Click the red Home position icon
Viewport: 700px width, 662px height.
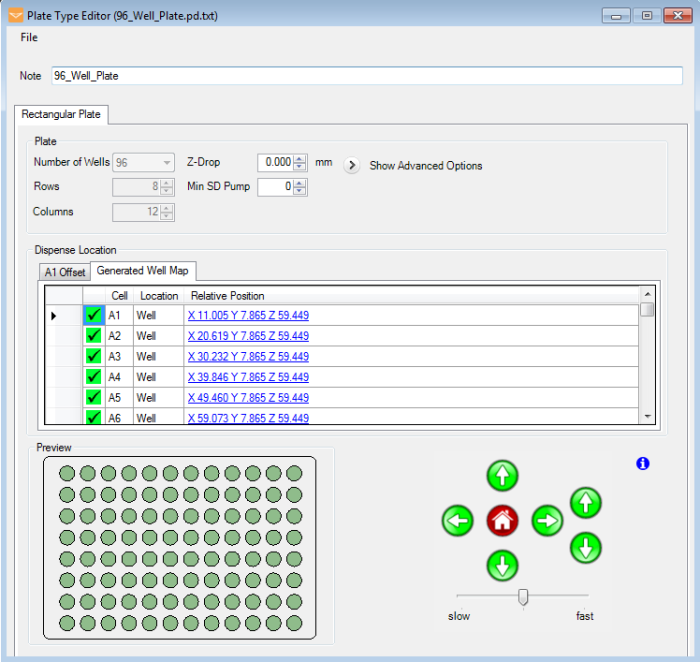(502, 520)
